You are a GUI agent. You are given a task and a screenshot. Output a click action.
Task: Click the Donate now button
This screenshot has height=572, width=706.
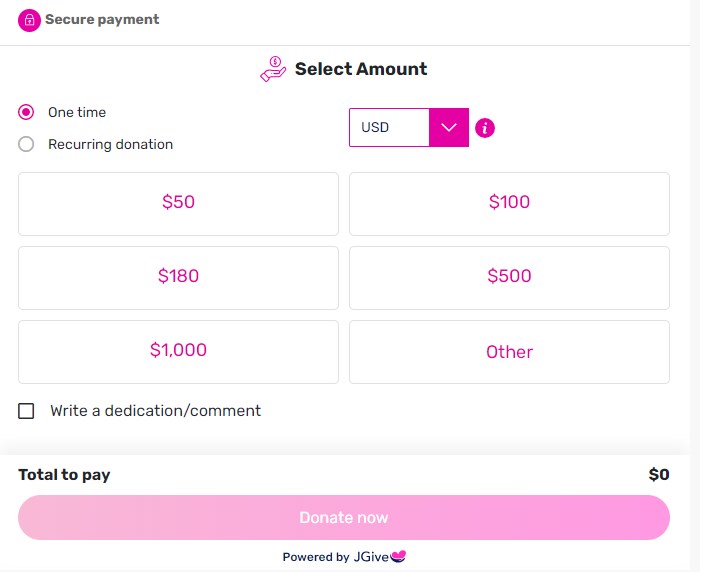[344, 518]
